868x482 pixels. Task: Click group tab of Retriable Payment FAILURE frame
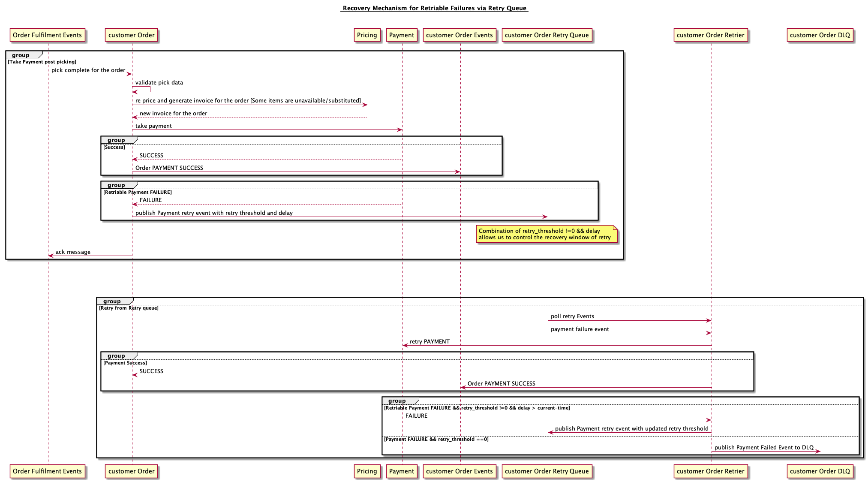pos(119,185)
